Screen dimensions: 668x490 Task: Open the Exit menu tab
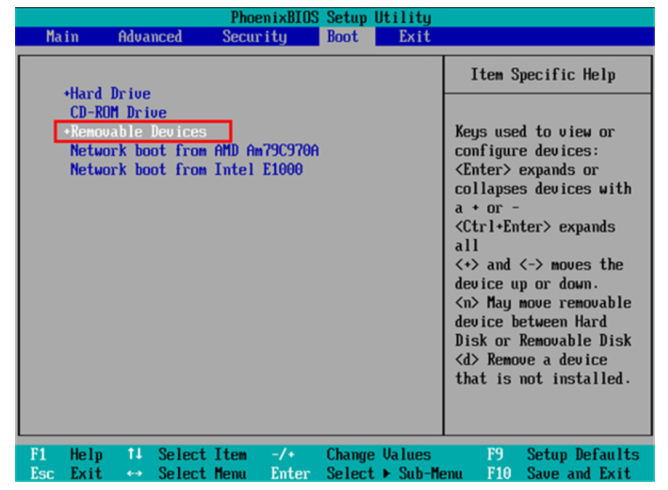414,37
